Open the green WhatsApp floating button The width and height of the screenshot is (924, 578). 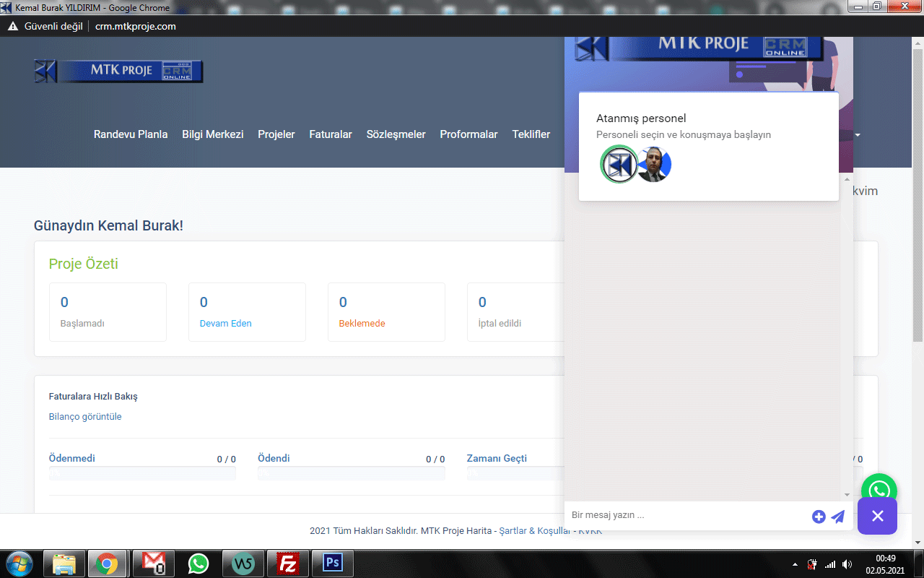point(879,490)
